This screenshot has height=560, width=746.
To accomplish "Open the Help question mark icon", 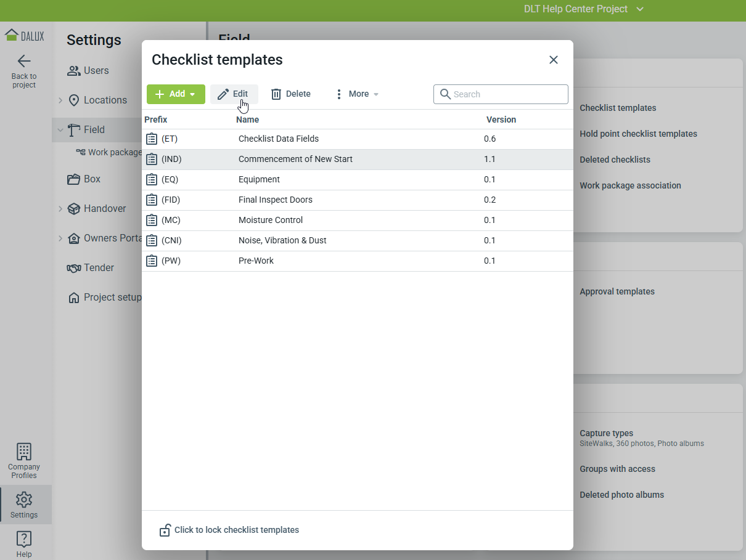I will click(x=24, y=539).
